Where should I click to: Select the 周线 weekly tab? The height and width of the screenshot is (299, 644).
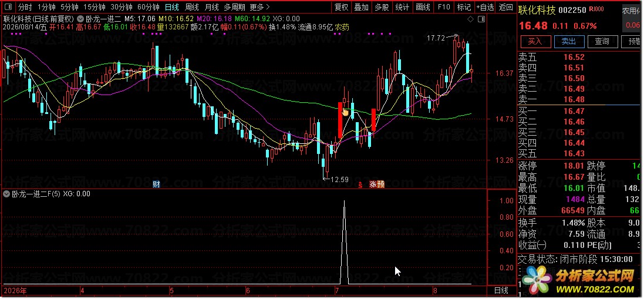[x=192, y=7]
